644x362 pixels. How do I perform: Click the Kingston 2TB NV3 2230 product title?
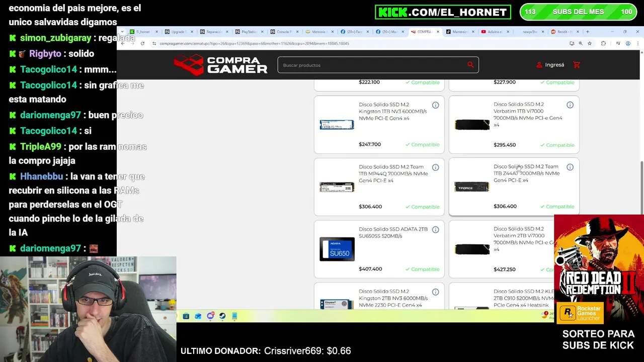(x=393, y=298)
